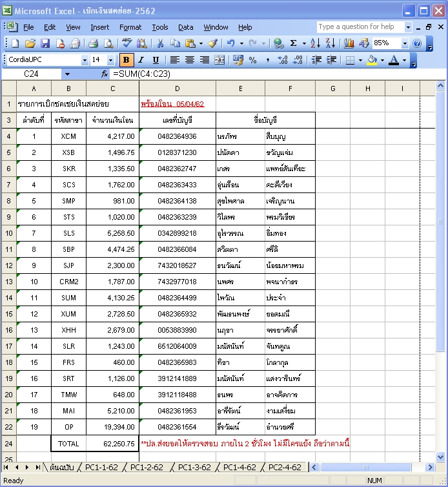The width and height of the screenshot is (448, 487).
Task: Open the Edit menu
Action: tap(50, 27)
